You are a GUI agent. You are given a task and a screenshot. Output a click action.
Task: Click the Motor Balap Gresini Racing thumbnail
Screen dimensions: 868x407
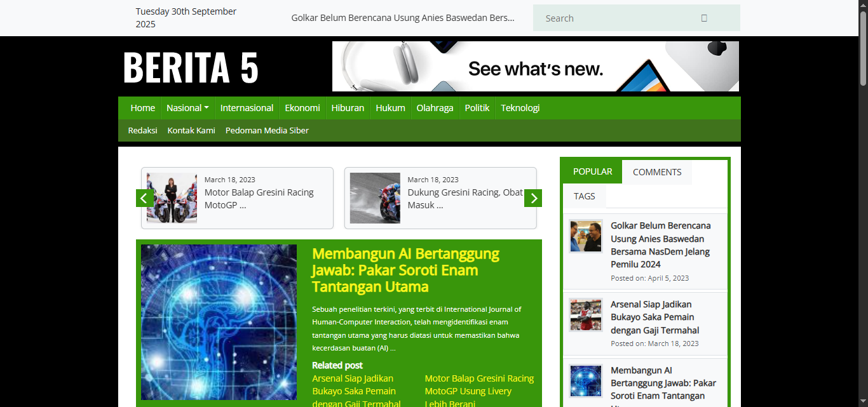[172, 198]
